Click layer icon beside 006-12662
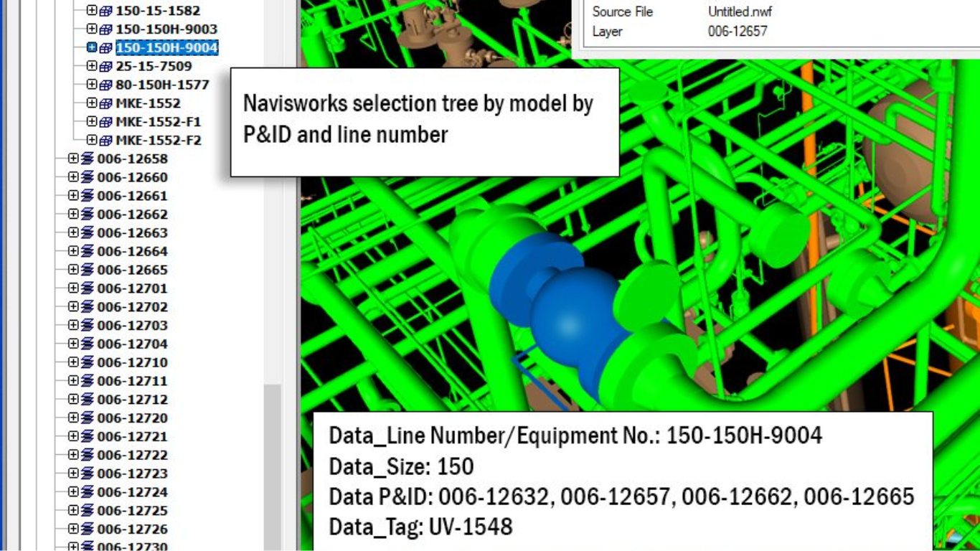Viewport: 980px width, 551px height. pos(88,215)
